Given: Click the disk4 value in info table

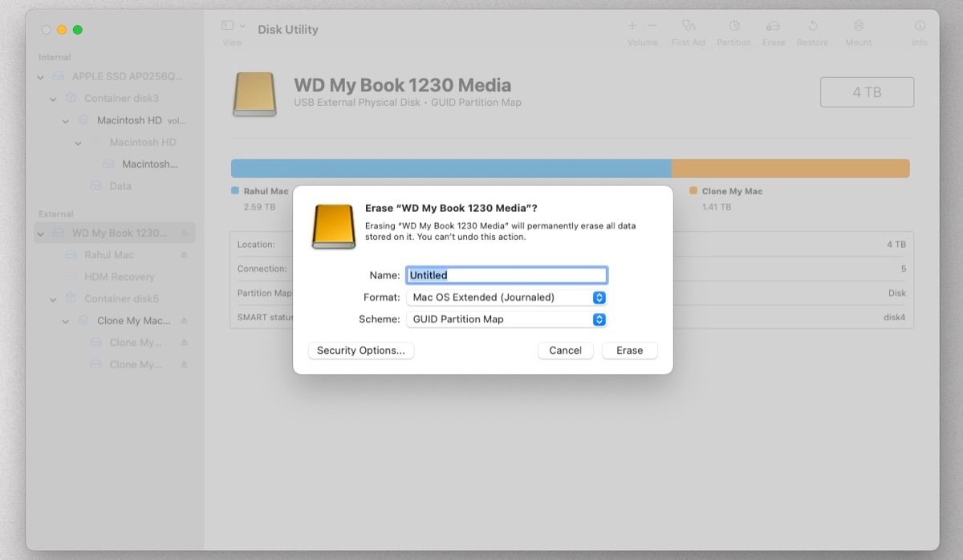Looking at the screenshot, I should pyautogui.click(x=893, y=318).
